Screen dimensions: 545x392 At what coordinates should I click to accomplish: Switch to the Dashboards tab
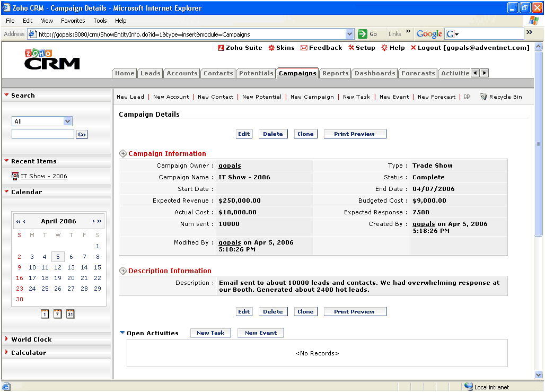375,73
